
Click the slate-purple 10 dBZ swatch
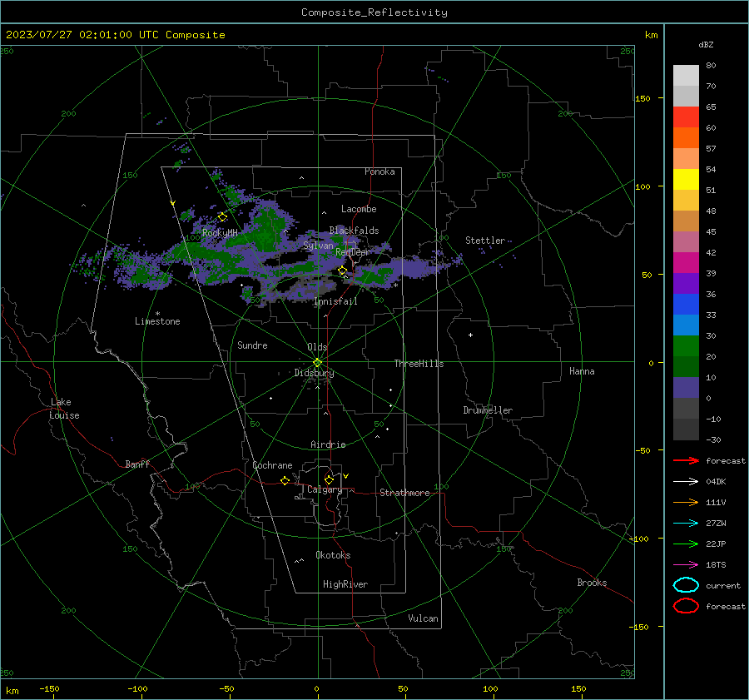[686, 387]
